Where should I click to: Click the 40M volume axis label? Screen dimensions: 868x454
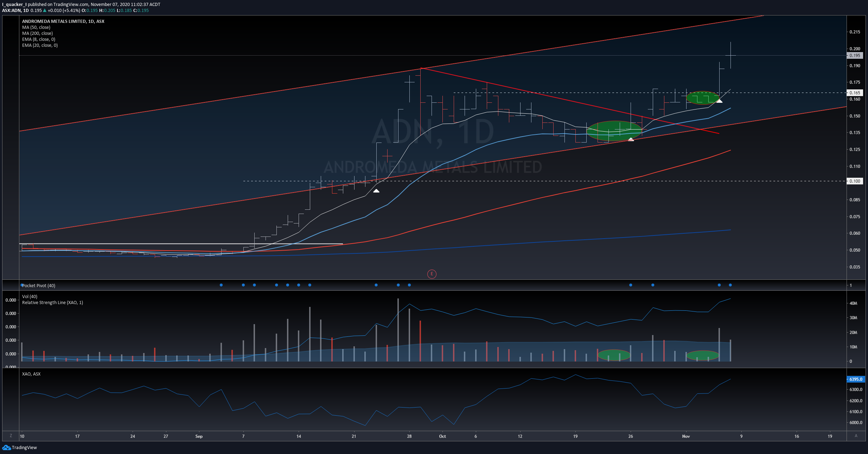click(x=853, y=303)
